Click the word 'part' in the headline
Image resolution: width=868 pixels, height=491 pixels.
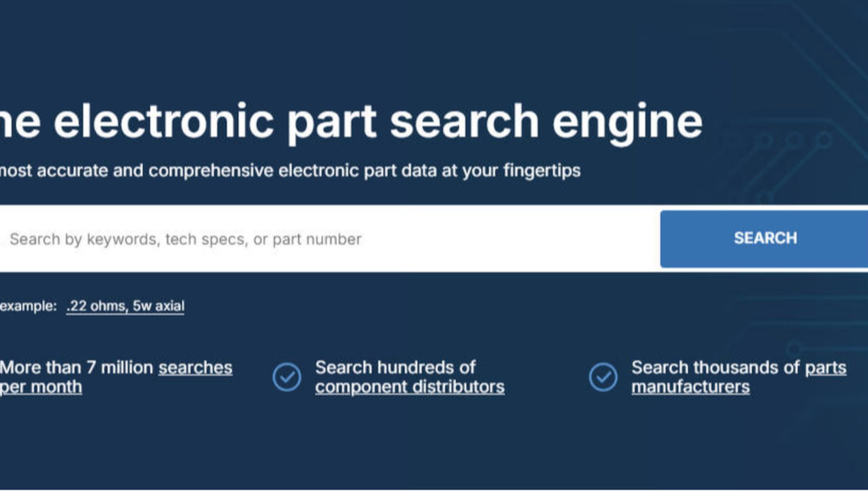point(332,122)
